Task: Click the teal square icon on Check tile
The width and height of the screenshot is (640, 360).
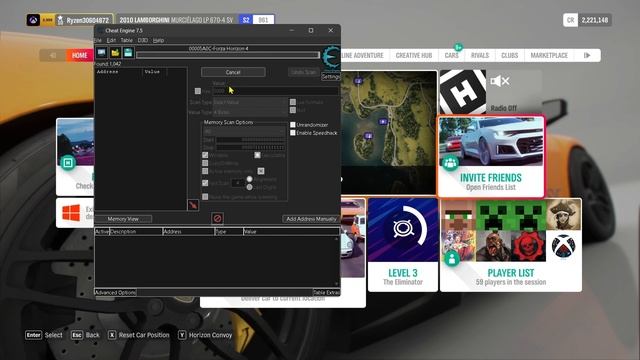Action: (x=68, y=163)
